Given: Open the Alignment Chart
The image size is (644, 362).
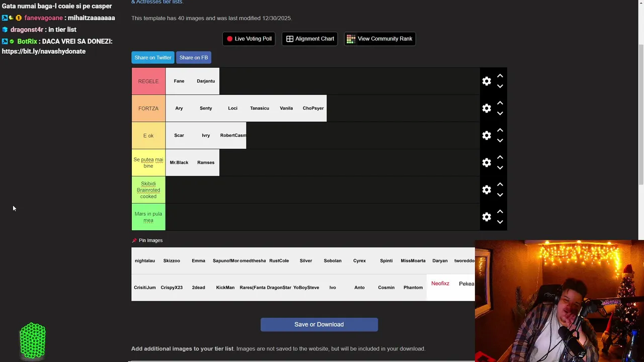Looking at the screenshot, I should (310, 39).
